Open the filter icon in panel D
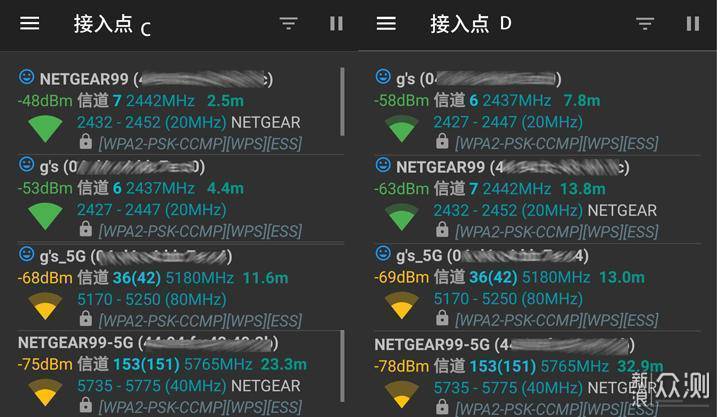Screen dimensions: 720x417 [x=645, y=23]
